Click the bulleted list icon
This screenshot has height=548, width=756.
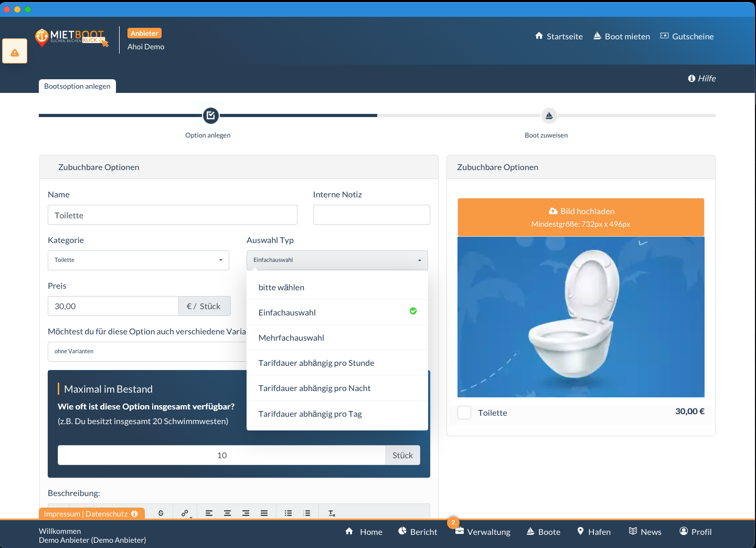pyautogui.click(x=288, y=513)
